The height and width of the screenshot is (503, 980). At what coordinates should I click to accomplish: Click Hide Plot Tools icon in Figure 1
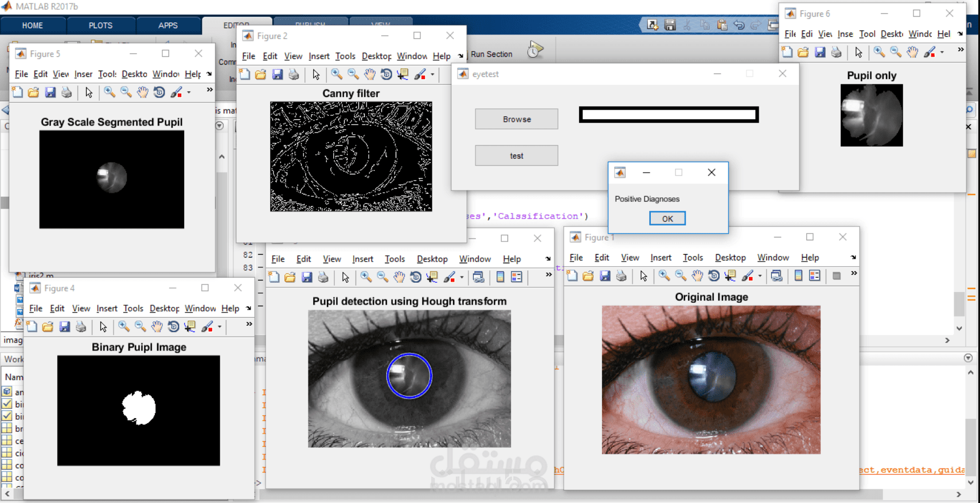pos(837,276)
